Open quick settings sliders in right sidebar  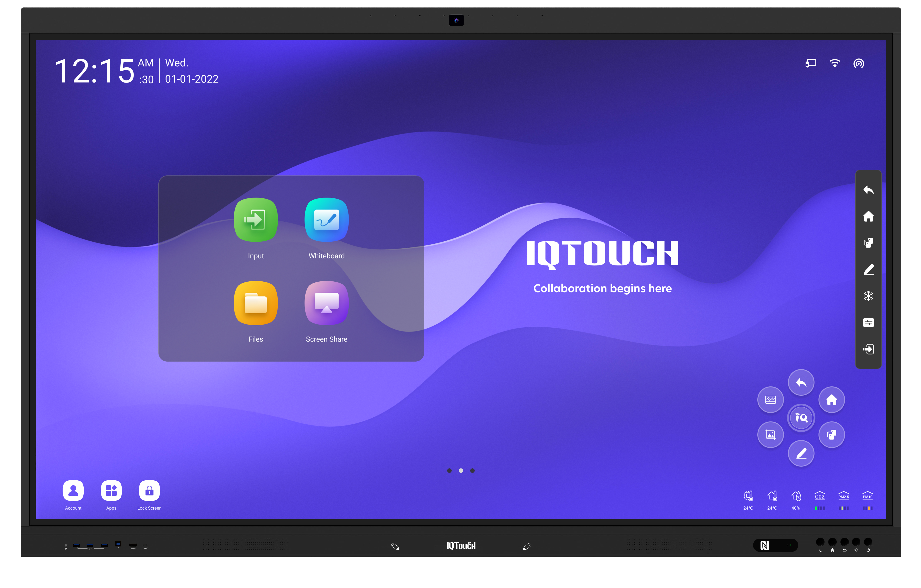[868, 323]
